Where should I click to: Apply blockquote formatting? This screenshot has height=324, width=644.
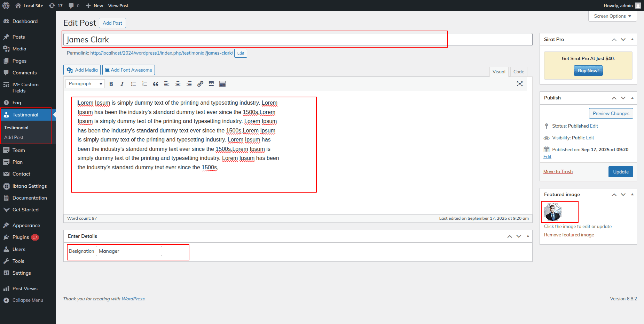tap(156, 84)
